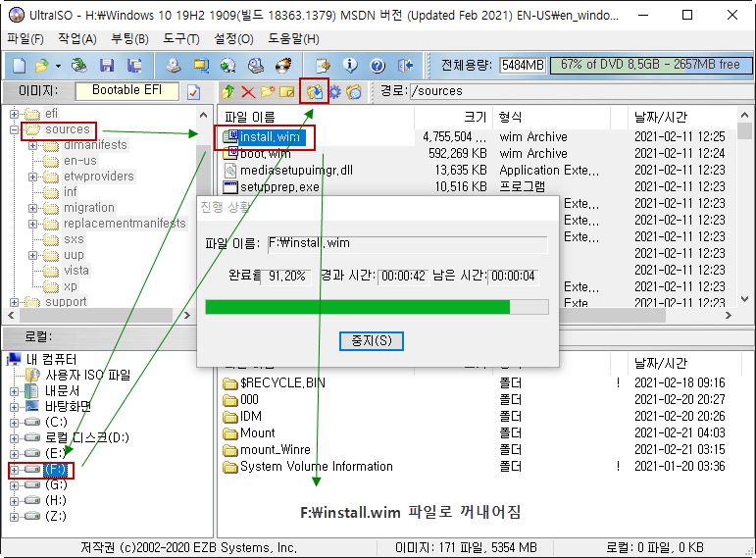Click the Exit door icon in toolbar

click(406, 65)
